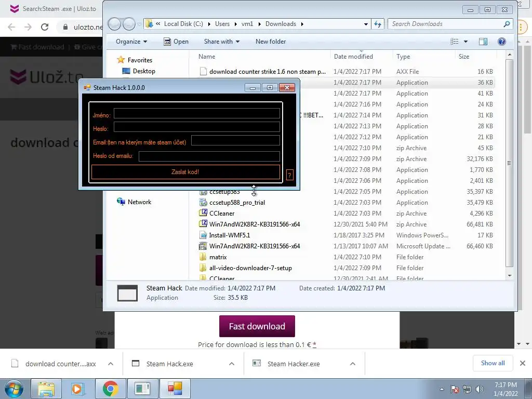
Task: Close the browser downloads bar
Action: 523,363
